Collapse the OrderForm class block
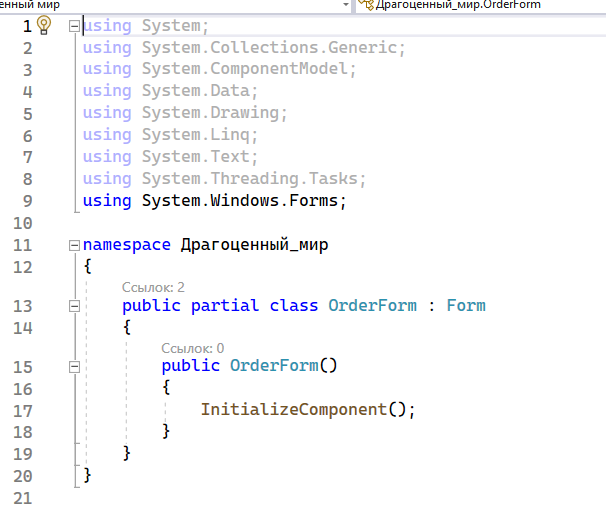The height and width of the screenshot is (518, 606). (x=74, y=306)
